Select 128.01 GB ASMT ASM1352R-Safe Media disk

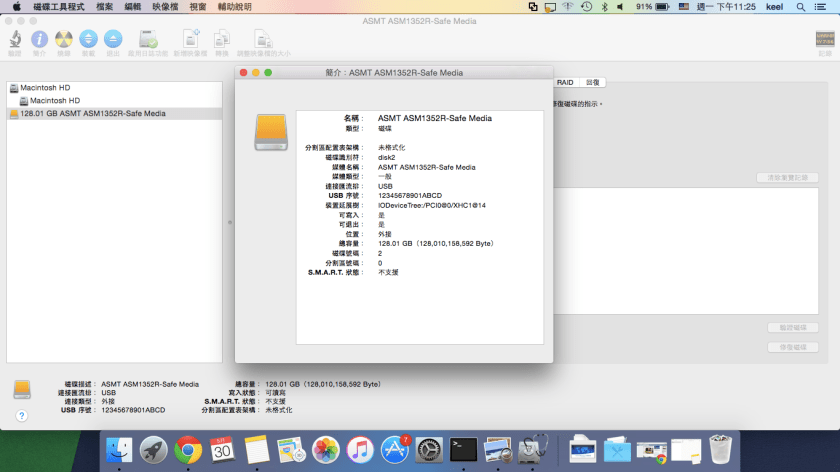pos(92,113)
